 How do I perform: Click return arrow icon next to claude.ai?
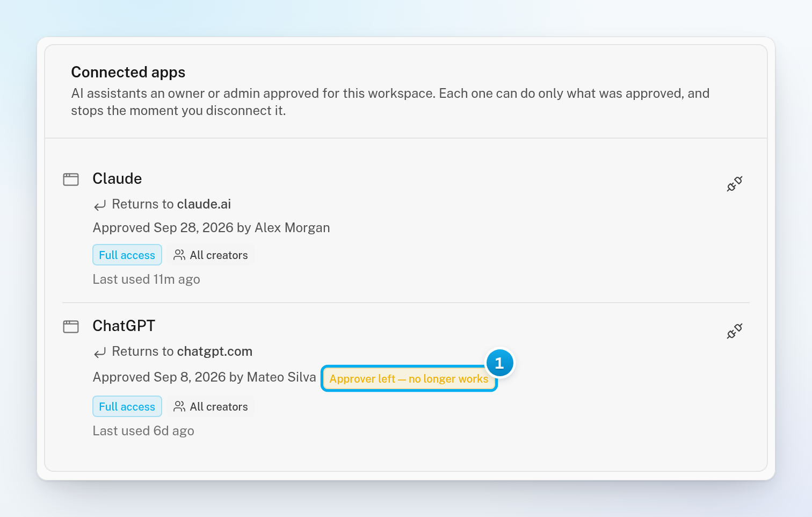coord(100,205)
